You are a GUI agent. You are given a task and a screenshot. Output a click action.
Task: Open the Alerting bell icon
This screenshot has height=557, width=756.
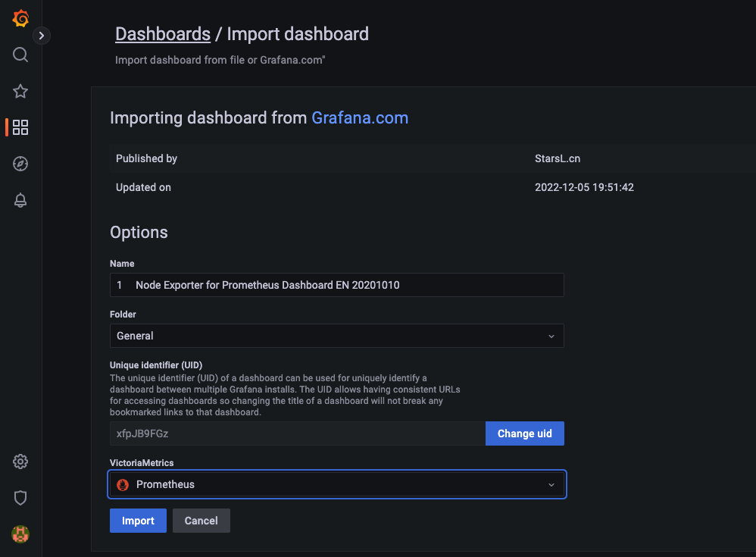click(x=20, y=200)
